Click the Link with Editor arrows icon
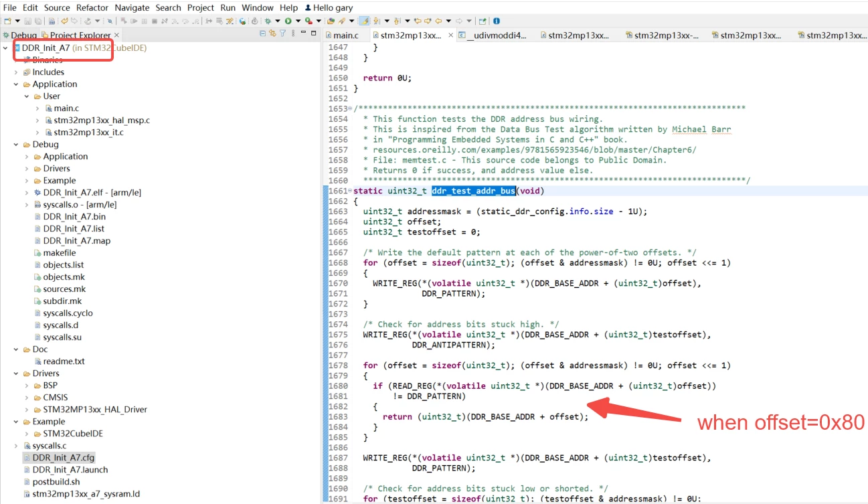The height and width of the screenshot is (504, 868). coord(272,33)
